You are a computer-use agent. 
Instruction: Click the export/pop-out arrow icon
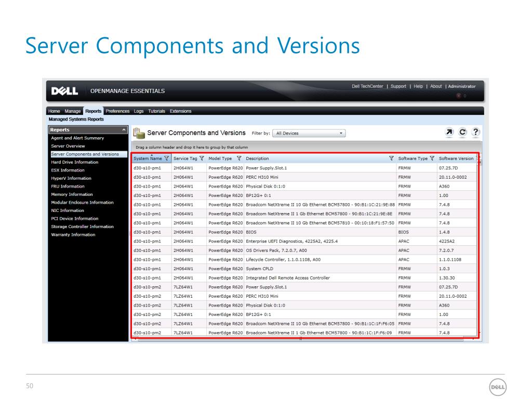[x=450, y=132]
